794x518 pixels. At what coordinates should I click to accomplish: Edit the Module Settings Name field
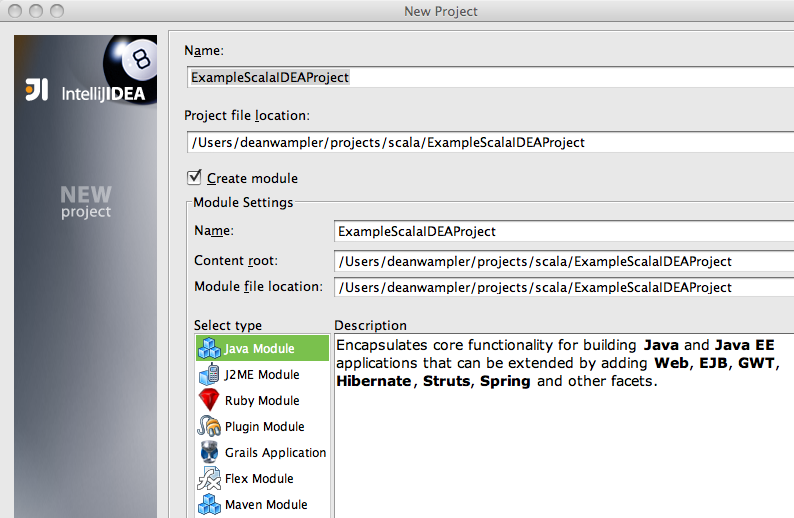pyautogui.click(x=564, y=231)
